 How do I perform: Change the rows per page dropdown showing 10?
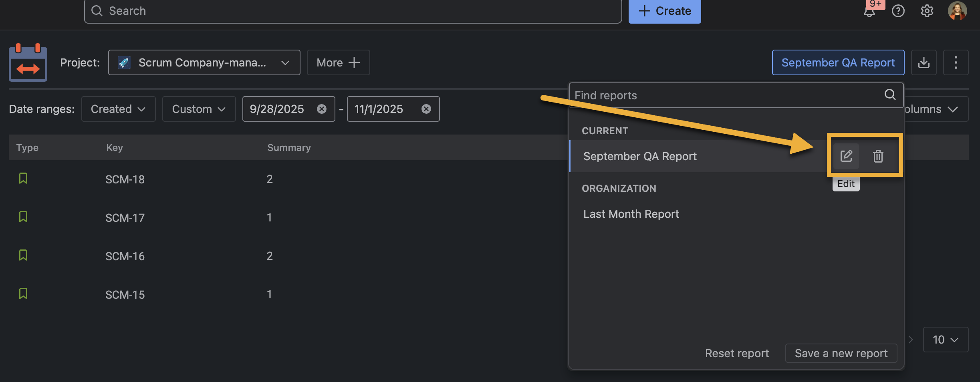point(945,340)
